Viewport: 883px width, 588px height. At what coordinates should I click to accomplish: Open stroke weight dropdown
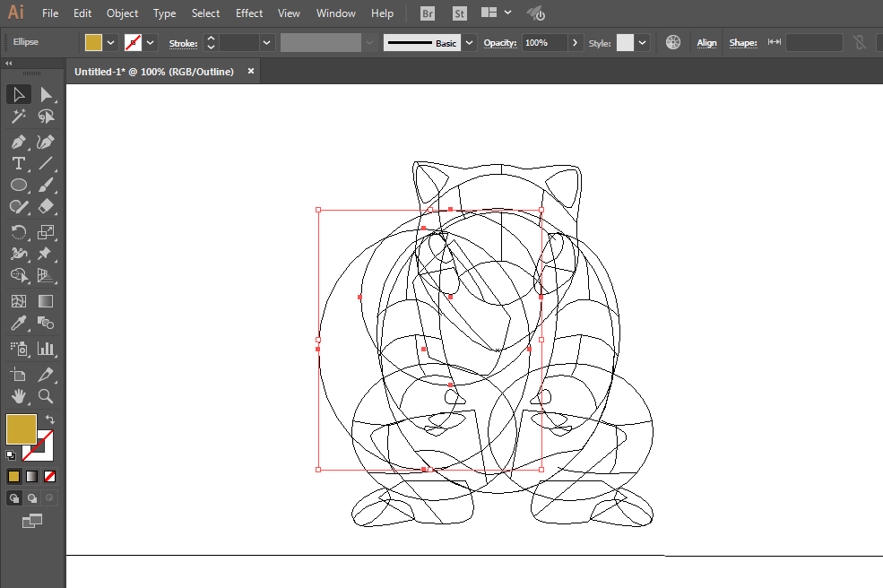pos(267,43)
